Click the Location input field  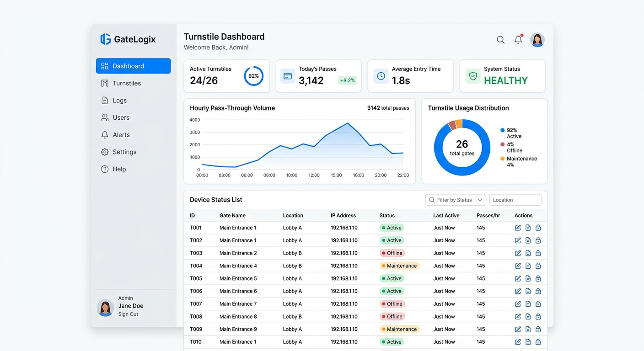(515, 200)
